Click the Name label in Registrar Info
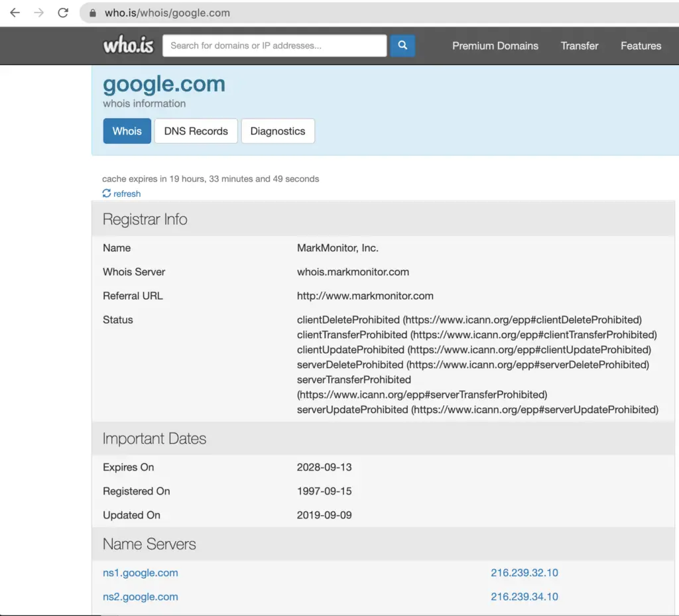Screen dimensions: 679x616 (117, 248)
